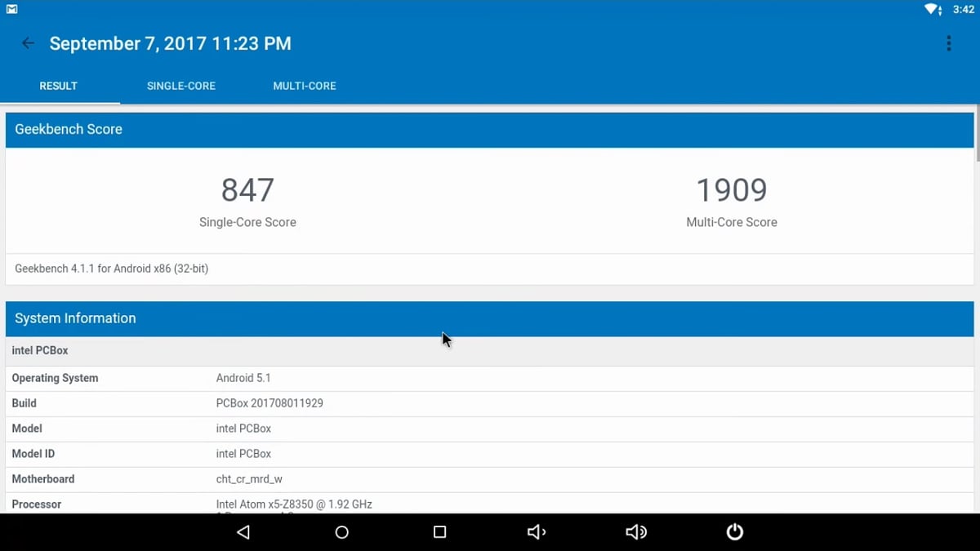Select the Operating System label
Screen dimensions: 980x551
click(x=55, y=378)
